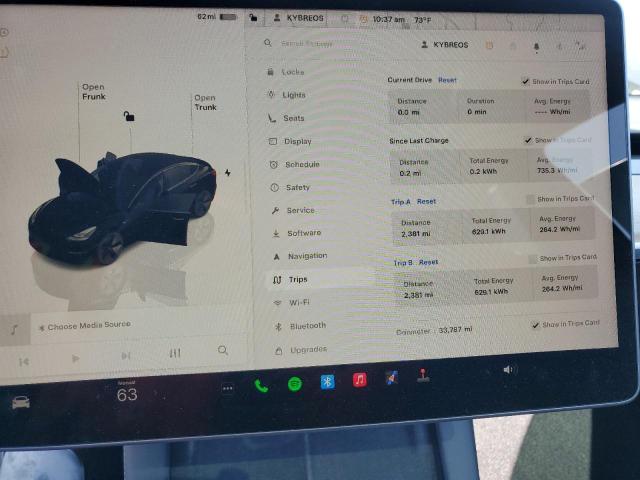Reset the Trip B counter
Screen dimensions: 640x480
point(428,262)
